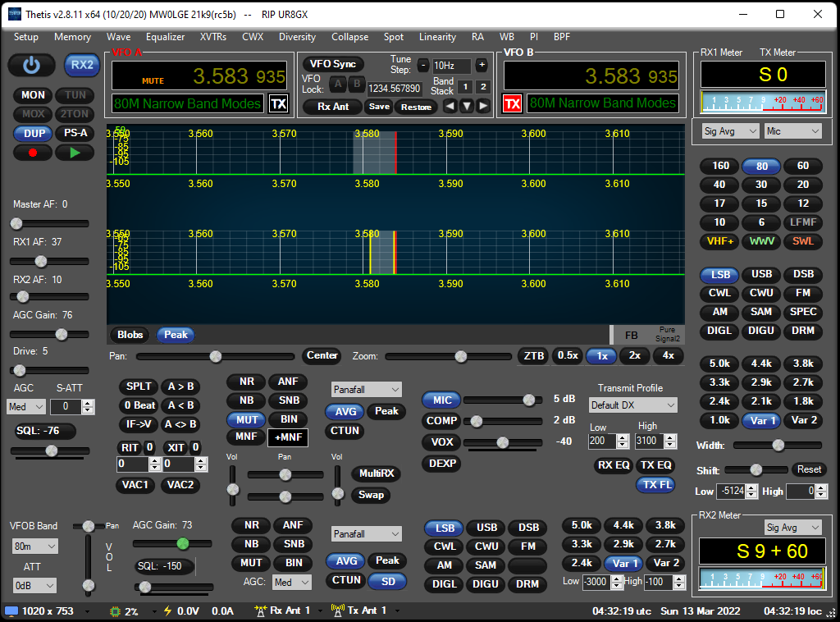Enable VAC2 audio
The image size is (840, 622).
(x=180, y=485)
